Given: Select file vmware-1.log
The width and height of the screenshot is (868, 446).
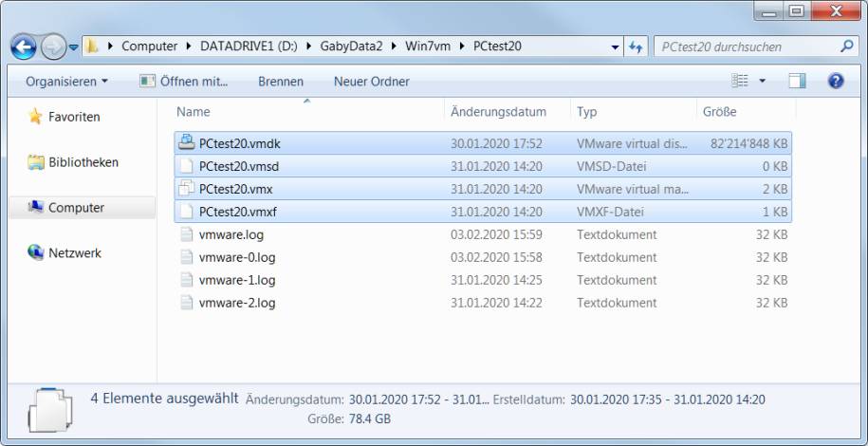Looking at the screenshot, I should tap(483, 280).
